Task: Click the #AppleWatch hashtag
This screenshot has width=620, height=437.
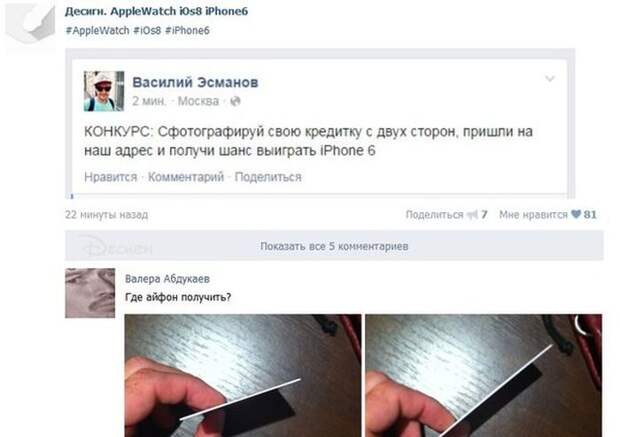Action: pyautogui.click(x=98, y=30)
